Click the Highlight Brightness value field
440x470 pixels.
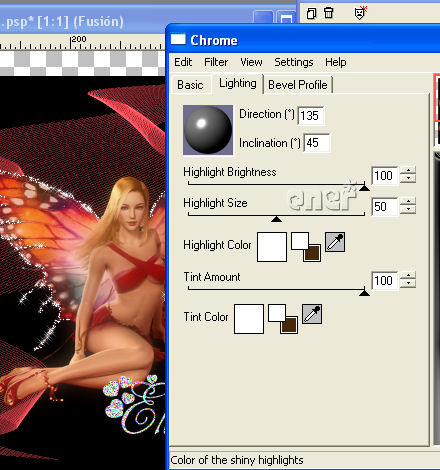click(384, 175)
